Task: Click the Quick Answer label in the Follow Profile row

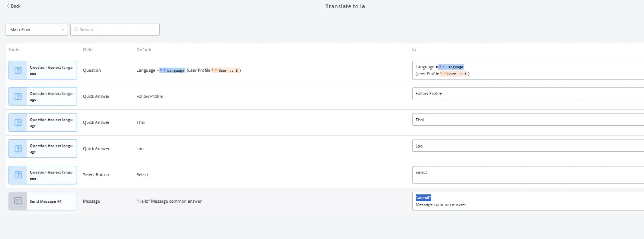Action: (x=96, y=96)
